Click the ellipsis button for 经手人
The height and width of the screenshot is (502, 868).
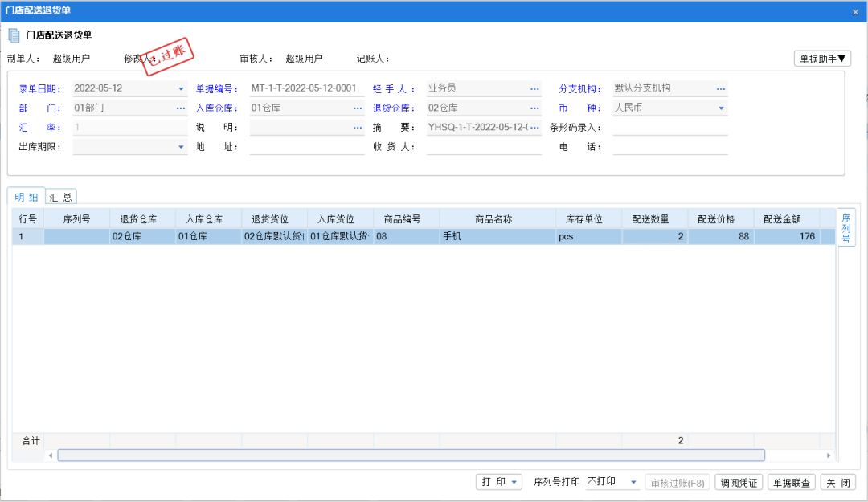click(534, 88)
